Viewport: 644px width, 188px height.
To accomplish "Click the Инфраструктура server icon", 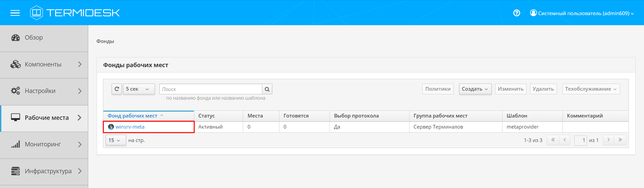I will [x=15, y=171].
